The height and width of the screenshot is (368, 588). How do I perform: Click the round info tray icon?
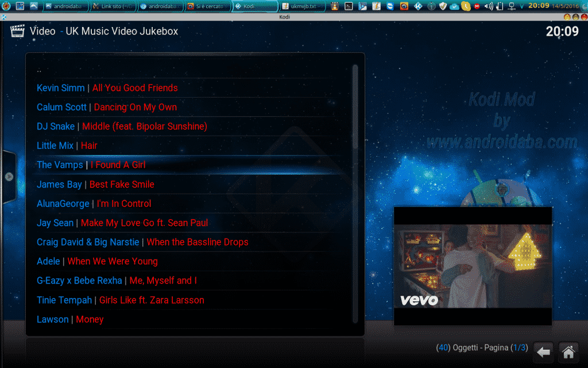(431, 6)
